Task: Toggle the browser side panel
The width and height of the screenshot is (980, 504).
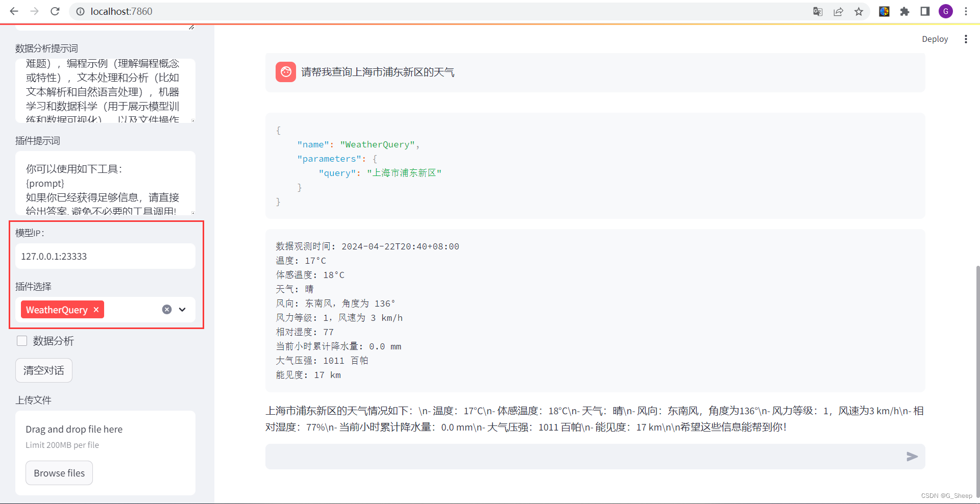Action: (x=925, y=11)
